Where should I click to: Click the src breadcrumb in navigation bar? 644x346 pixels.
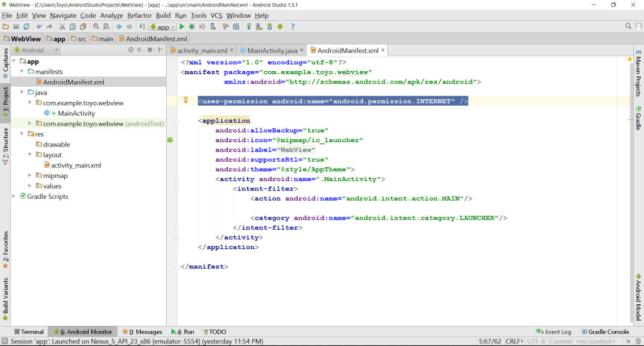tap(79, 39)
